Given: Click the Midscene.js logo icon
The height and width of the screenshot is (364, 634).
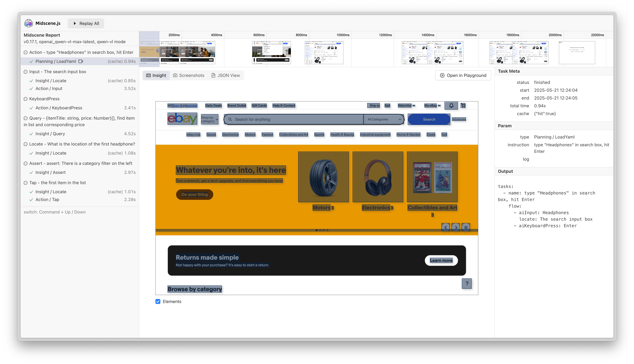Looking at the screenshot, I should coord(29,23).
